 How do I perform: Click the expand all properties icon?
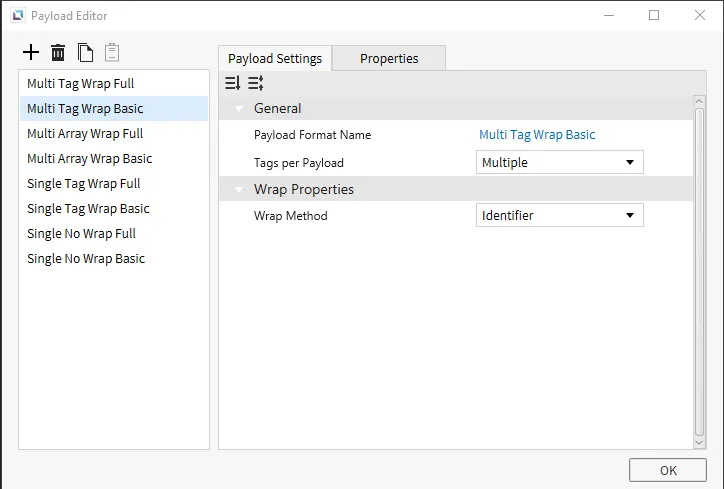pos(233,83)
